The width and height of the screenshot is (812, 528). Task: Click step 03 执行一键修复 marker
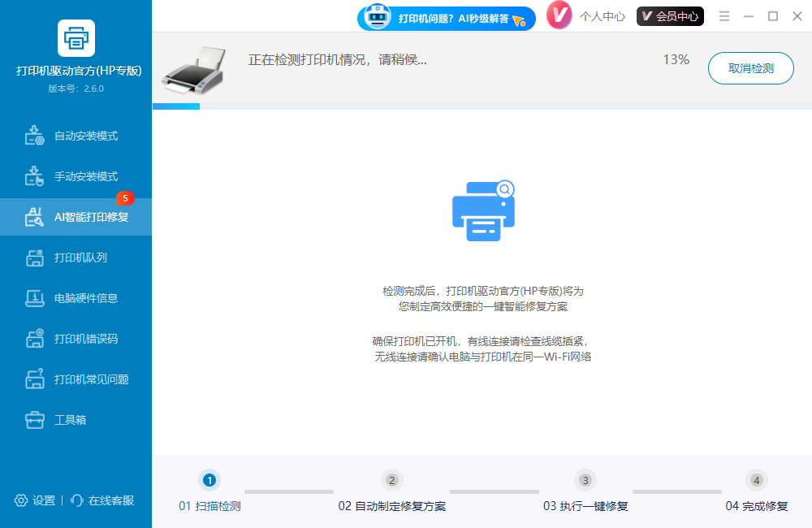[585, 480]
